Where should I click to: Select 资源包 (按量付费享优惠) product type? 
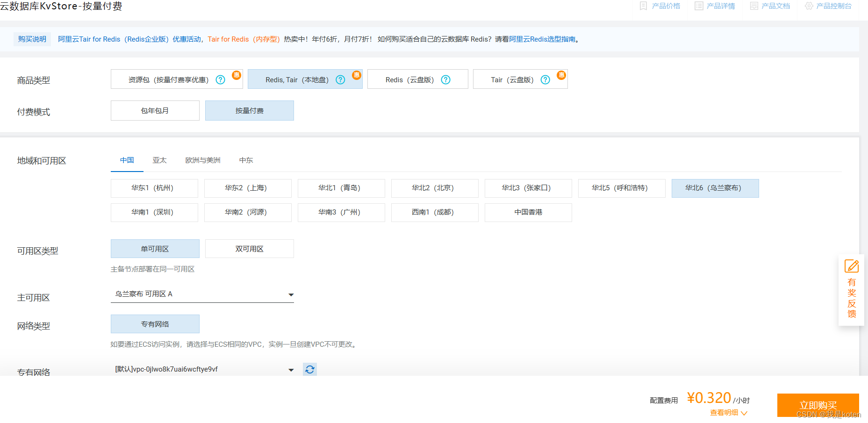[x=177, y=79]
